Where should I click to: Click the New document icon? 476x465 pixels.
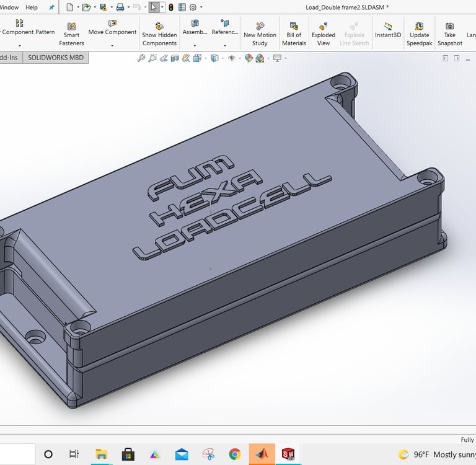point(70,7)
